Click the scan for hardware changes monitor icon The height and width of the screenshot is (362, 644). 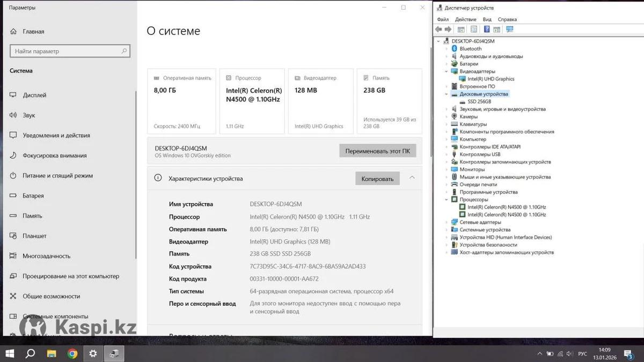point(510,29)
